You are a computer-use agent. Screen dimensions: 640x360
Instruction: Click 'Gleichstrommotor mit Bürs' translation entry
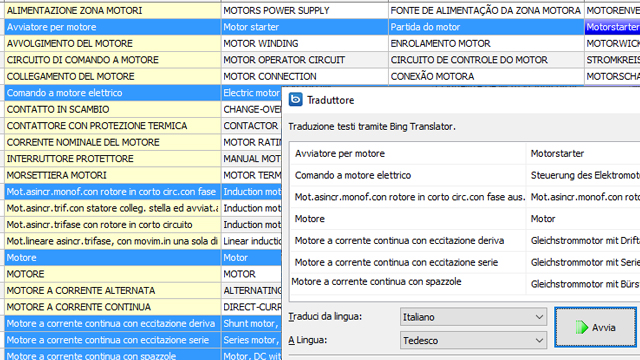coord(584,284)
